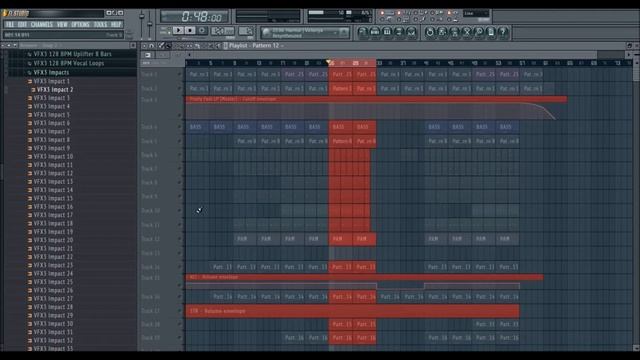The image size is (640, 360).
Task: Toggle second lit recording option in top row
Action: [399, 13]
